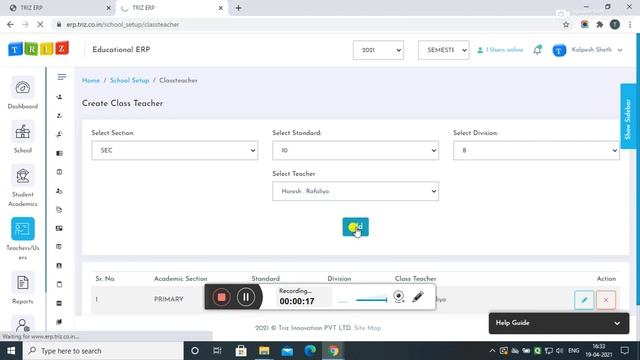Close the first TRIZ ERP tab
Image resolution: width=640 pixels, height=360 pixels.
point(109,8)
